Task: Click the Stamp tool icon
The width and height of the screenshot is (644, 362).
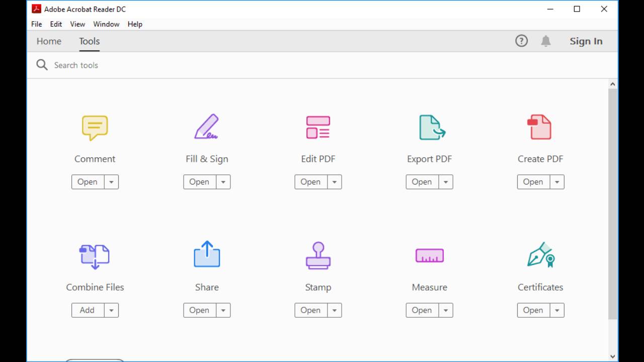Action: point(318,255)
